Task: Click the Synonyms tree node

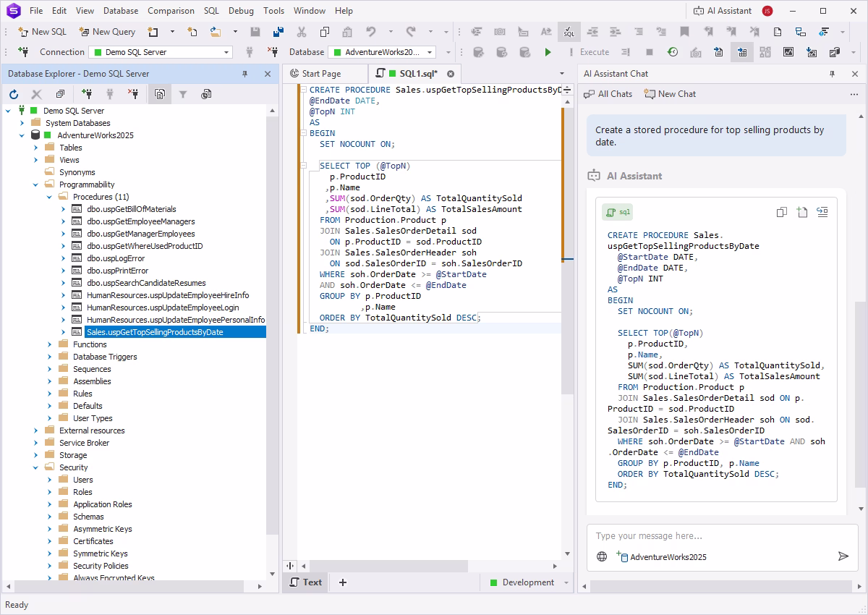Action: click(77, 172)
